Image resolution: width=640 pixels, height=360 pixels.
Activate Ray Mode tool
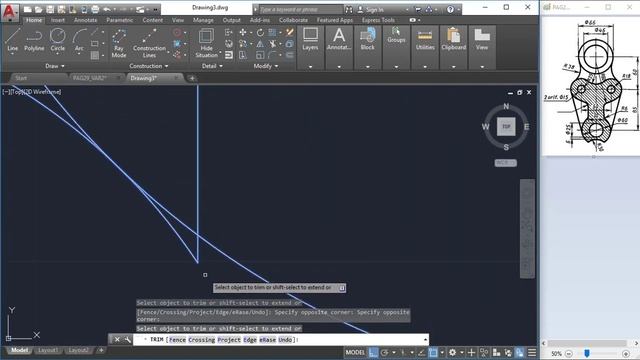point(119,43)
